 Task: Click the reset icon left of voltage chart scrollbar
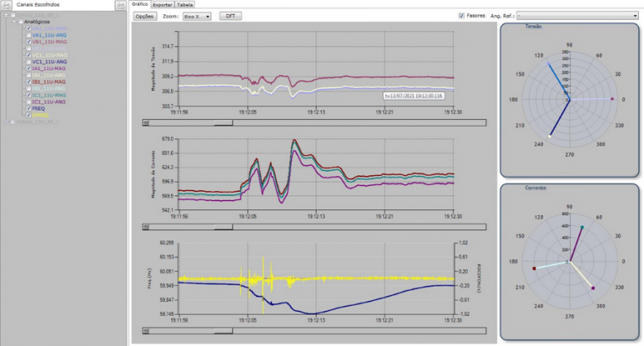click(148, 122)
